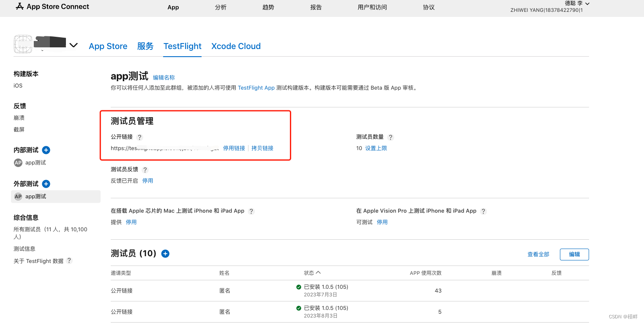Switch to the App Store tab
Screen dimensions: 644x323
pyautogui.click(x=108, y=46)
